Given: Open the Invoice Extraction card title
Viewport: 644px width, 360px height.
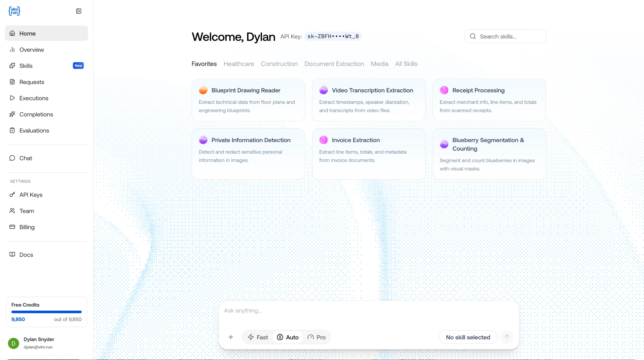Looking at the screenshot, I should click(356, 140).
